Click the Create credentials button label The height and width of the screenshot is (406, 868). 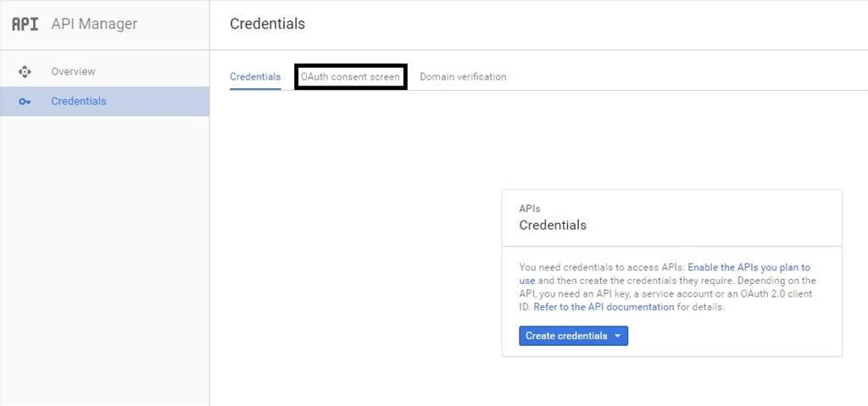[566, 336]
